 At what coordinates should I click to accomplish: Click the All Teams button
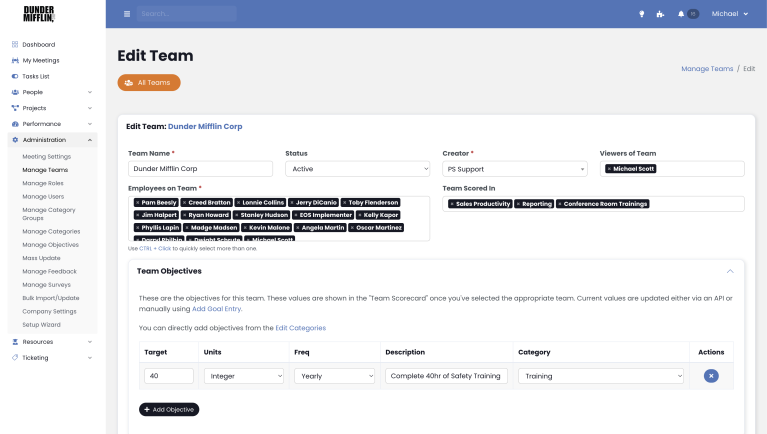pos(149,82)
